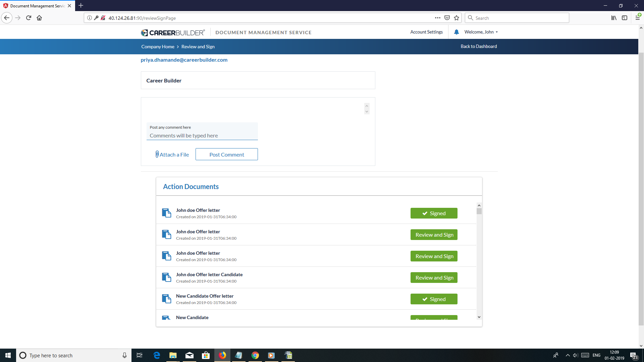
Task: Open Windows Start menu
Action: [x=8, y=355]
